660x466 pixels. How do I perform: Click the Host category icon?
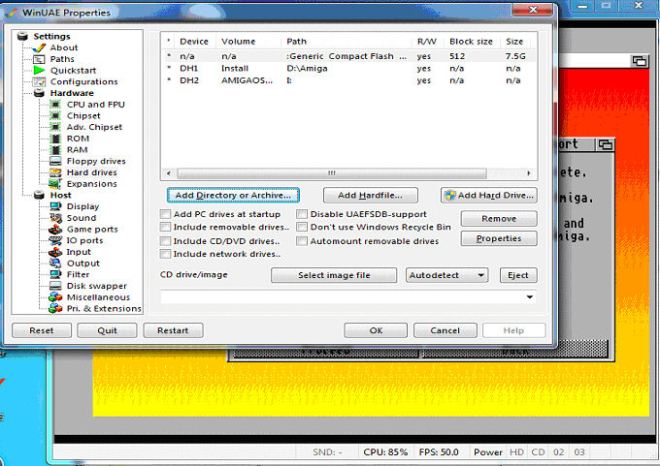tap(39, 195)
